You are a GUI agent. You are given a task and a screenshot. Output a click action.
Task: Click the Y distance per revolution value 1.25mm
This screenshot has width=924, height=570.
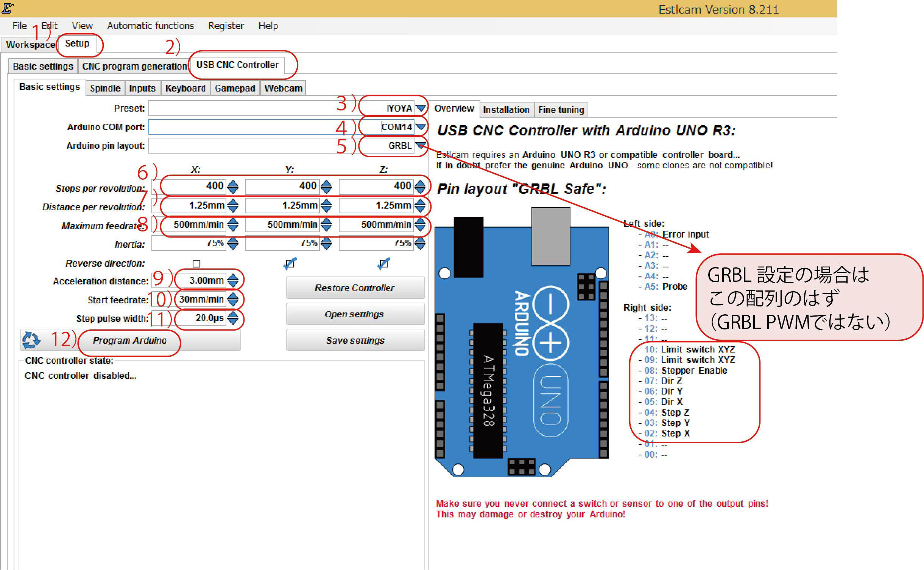pyautogui.click(x=282, y=205)
